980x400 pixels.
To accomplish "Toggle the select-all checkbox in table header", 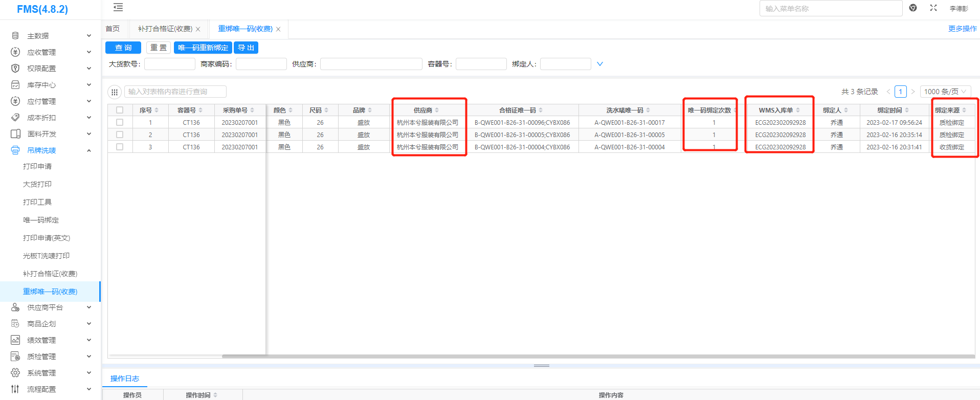I will tap(120, 110).
